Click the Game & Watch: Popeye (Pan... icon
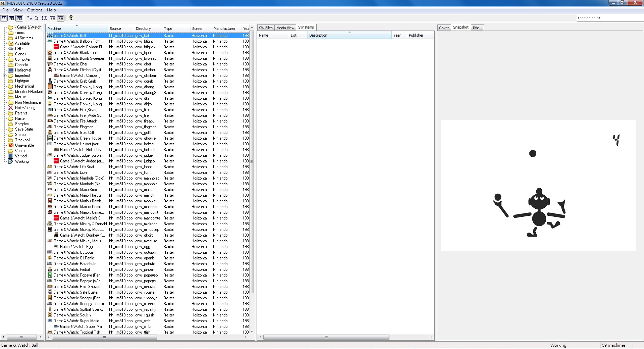The image size is (644, 349). pyautogui.click(x=50, y=275)
